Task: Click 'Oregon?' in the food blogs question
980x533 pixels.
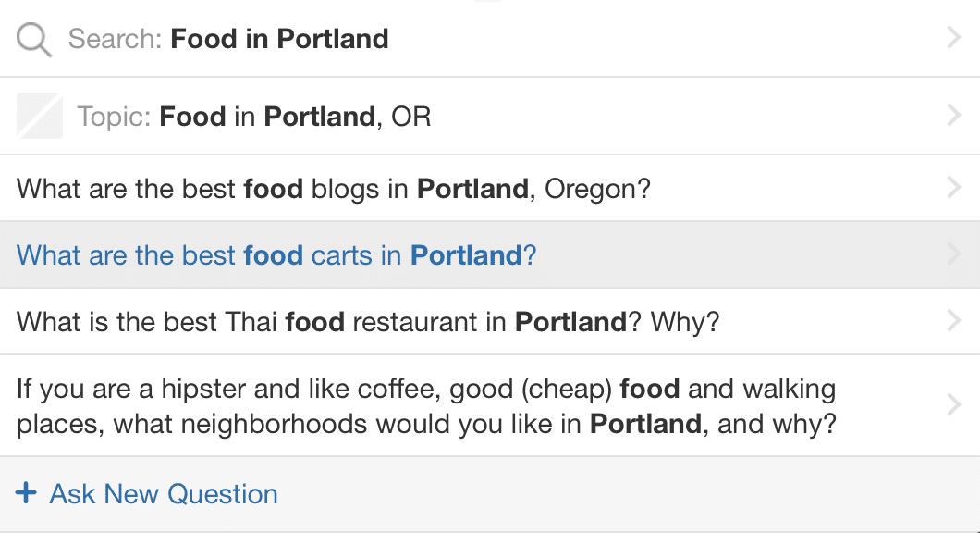Action: (x=597, y=189)
